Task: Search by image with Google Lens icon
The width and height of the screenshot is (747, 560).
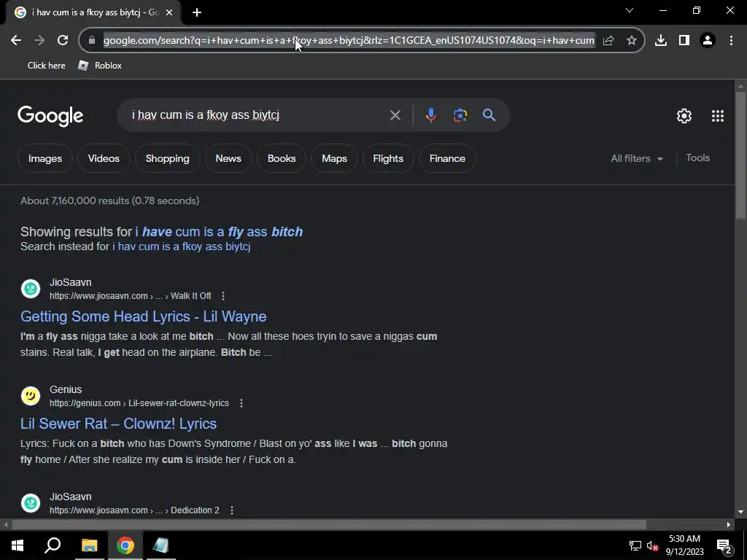Action: click(x=460, y=115)
